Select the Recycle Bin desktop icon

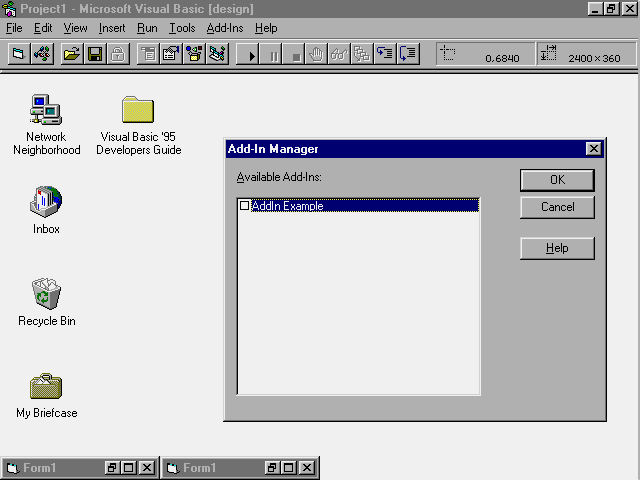coord(46,295)
